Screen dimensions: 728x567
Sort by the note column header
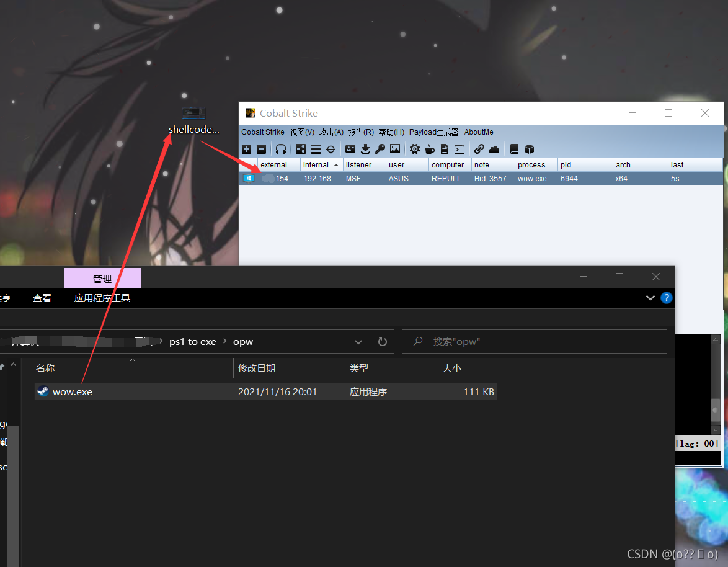(493, 165)
